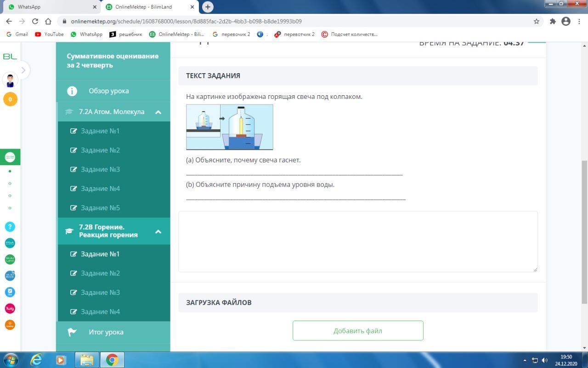The width and height of the screenshot is (588, 368).
Task: Open the Chrome extensions puzzle icon
Action: pyautogui.click(x=553, y=21)
